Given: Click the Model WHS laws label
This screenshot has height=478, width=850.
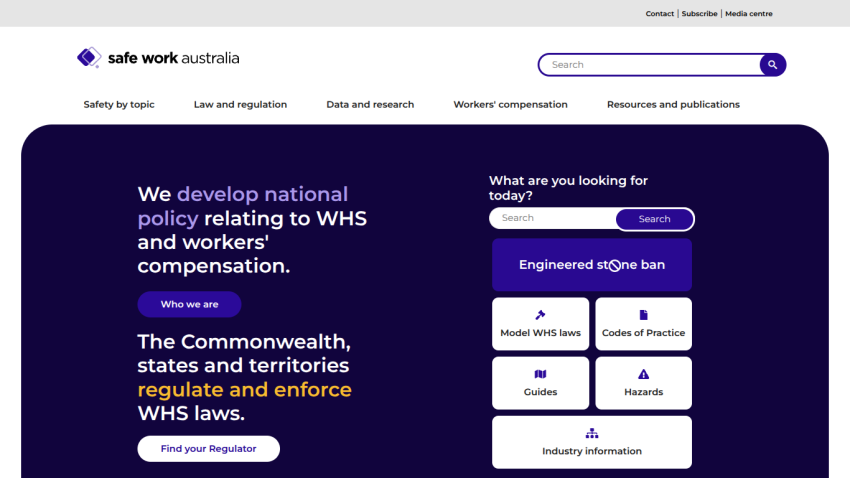Looking at the screenshot, I should tap(540, 333).
